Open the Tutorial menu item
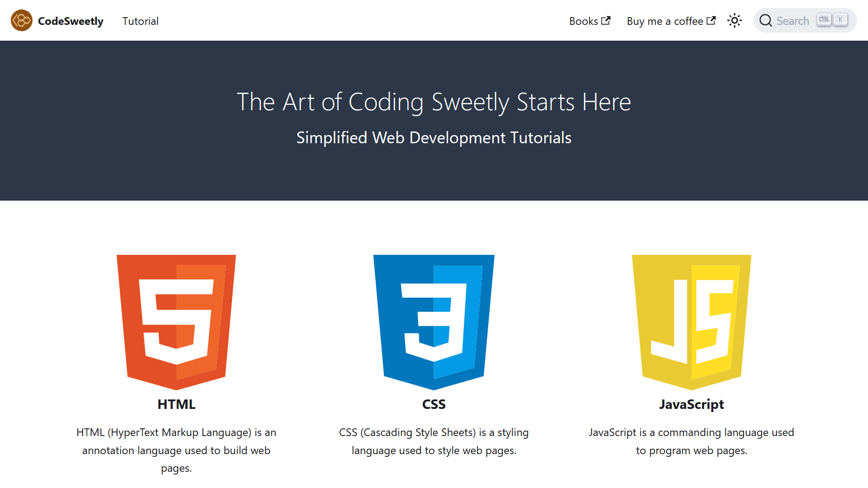 tap(140, 21)
